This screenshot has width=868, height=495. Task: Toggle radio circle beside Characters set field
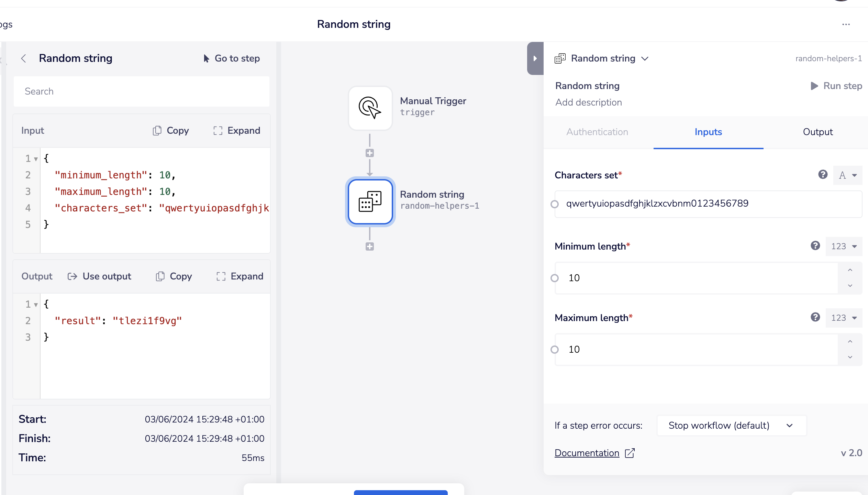pyautogui.click(x=554, y=204)
